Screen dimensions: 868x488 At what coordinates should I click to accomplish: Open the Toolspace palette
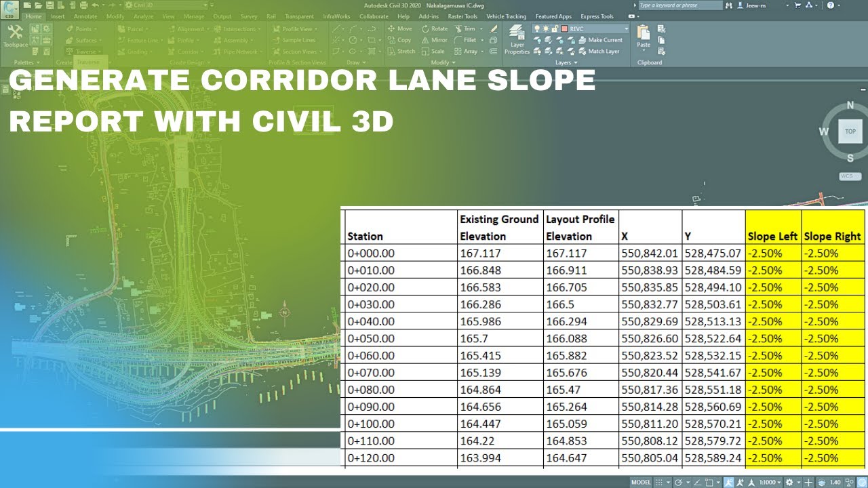[x=15, y=37]
